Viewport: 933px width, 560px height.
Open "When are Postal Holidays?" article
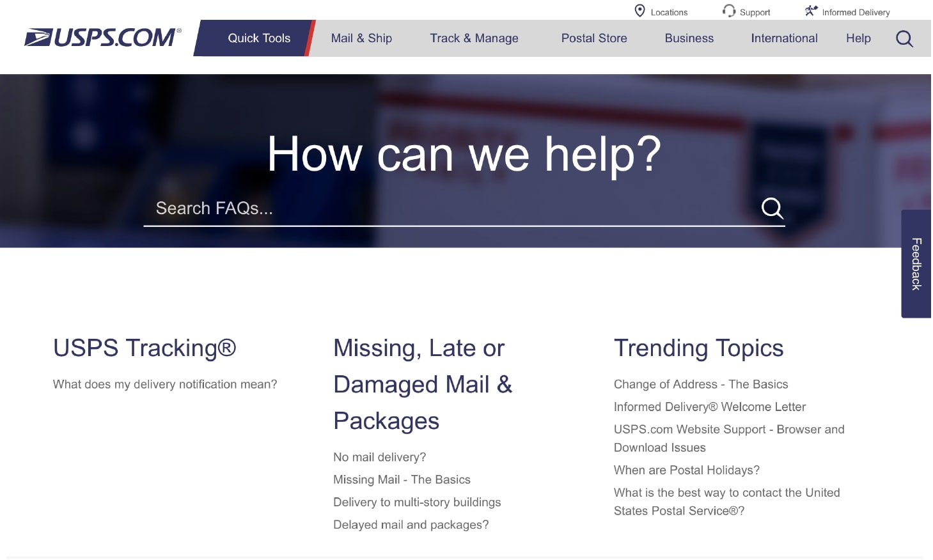(x=687, y=470)
